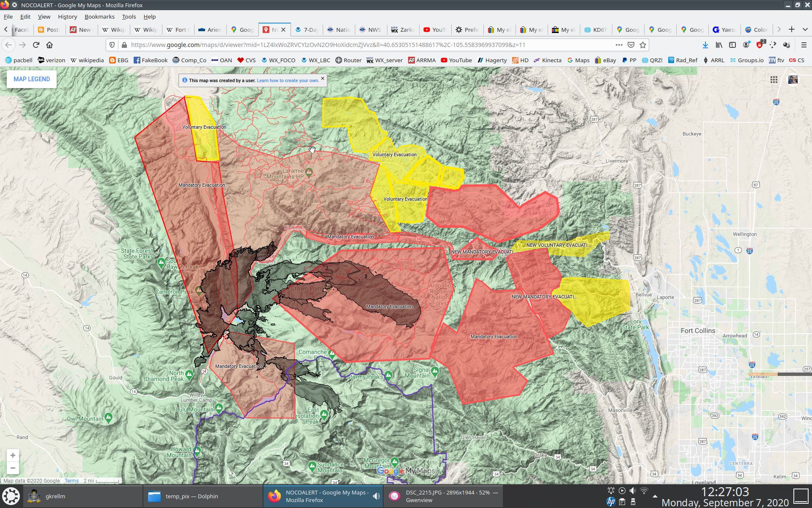812x508 pixels.
Task: Click the Firefox Account icon
Action: coord(745,44)
